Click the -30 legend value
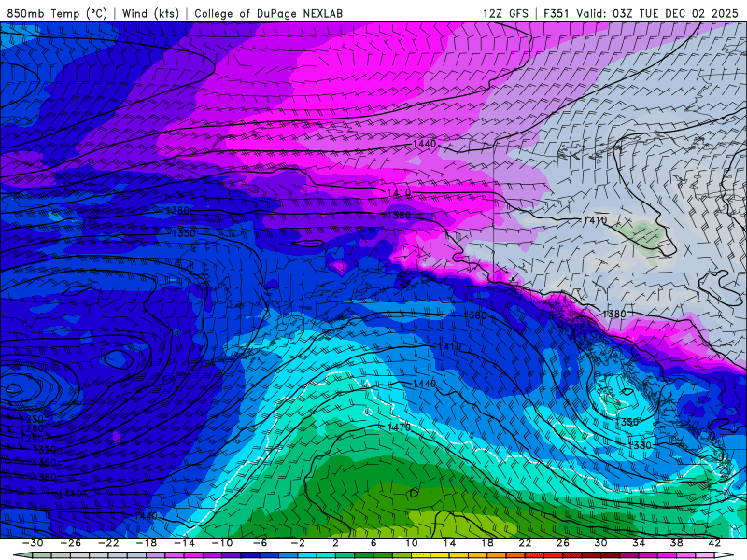 click(33, 543)
